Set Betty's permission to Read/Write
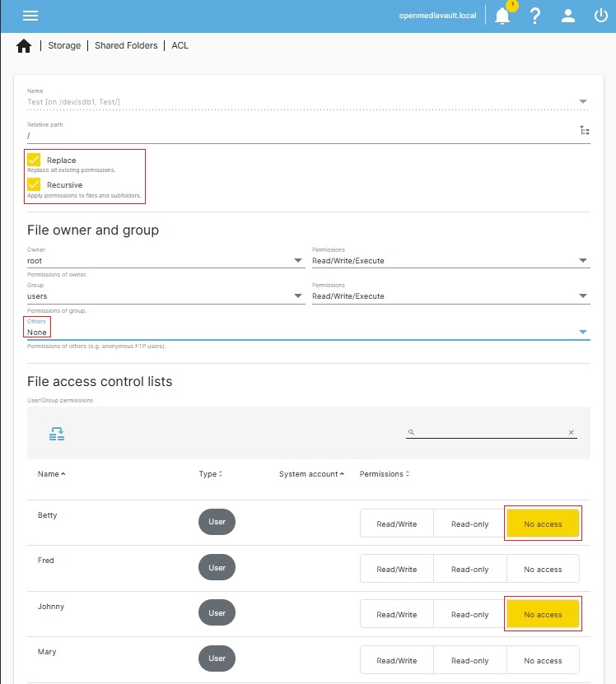This screenshot has height=684, width=616. click(x=396, y=524)
